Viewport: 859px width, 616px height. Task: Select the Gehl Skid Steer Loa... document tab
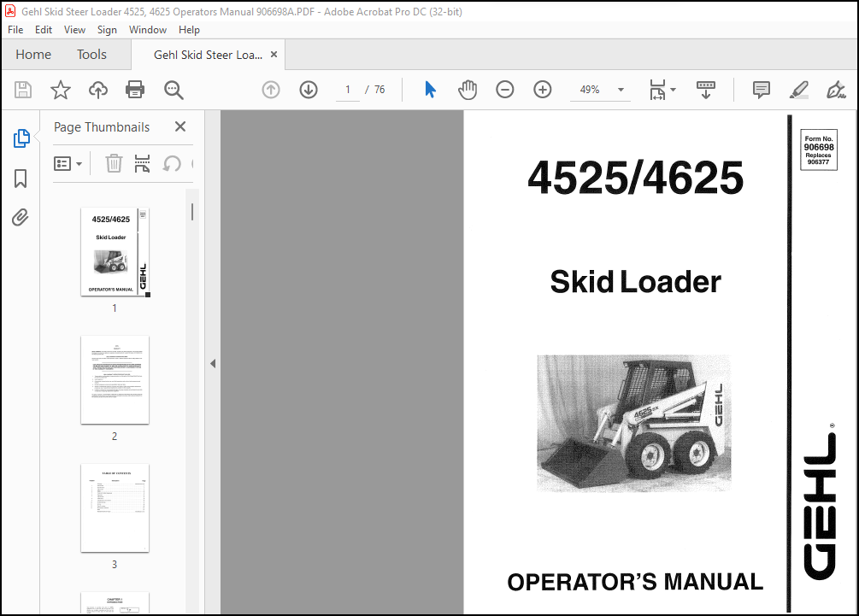coord(208,55)
